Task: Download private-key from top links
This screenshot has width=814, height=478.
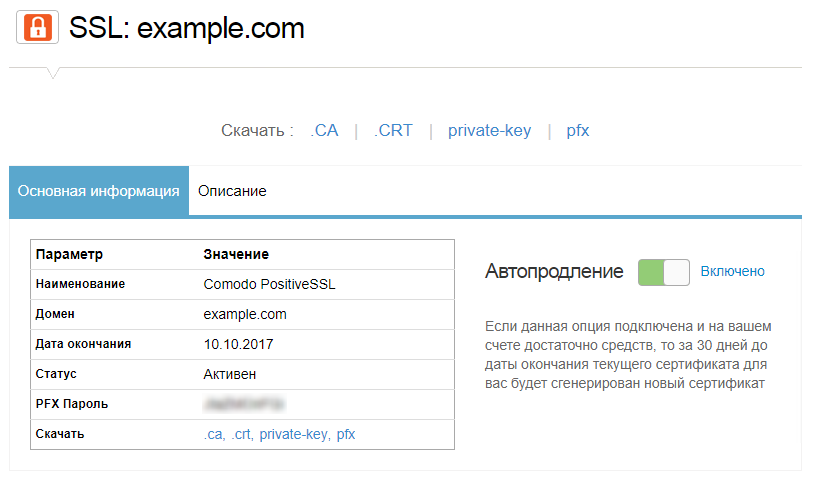Action: [489, 130]
